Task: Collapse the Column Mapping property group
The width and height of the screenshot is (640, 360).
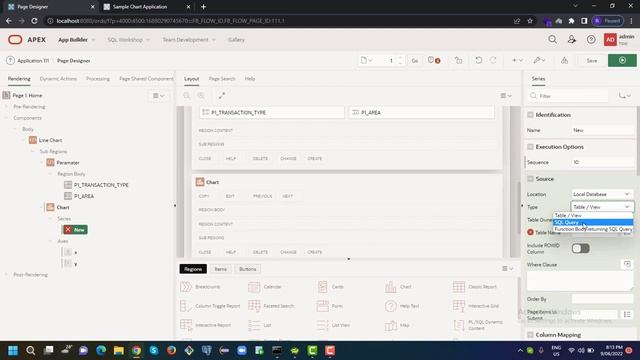Action: 530,335
